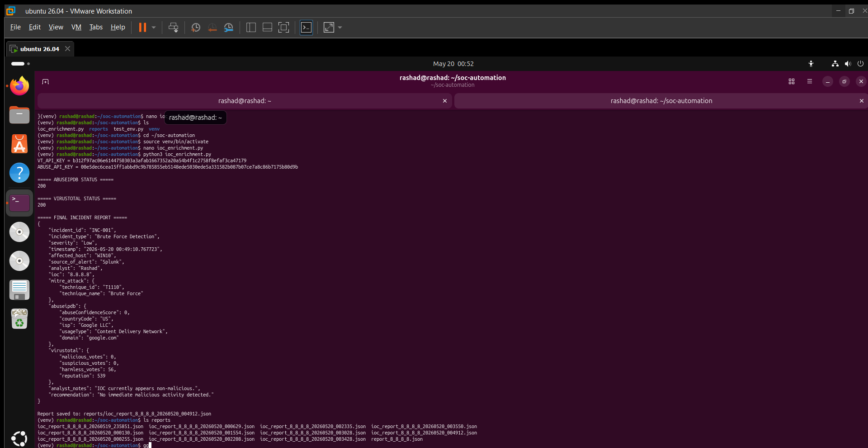The height and width of the screenshot is (448, 868).
Task: Launch Firefox from the dock
Action: point(19,86)
